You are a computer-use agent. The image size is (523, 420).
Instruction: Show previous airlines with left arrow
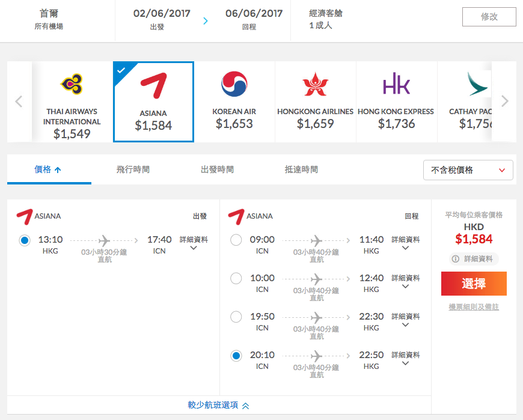[19, 102]
